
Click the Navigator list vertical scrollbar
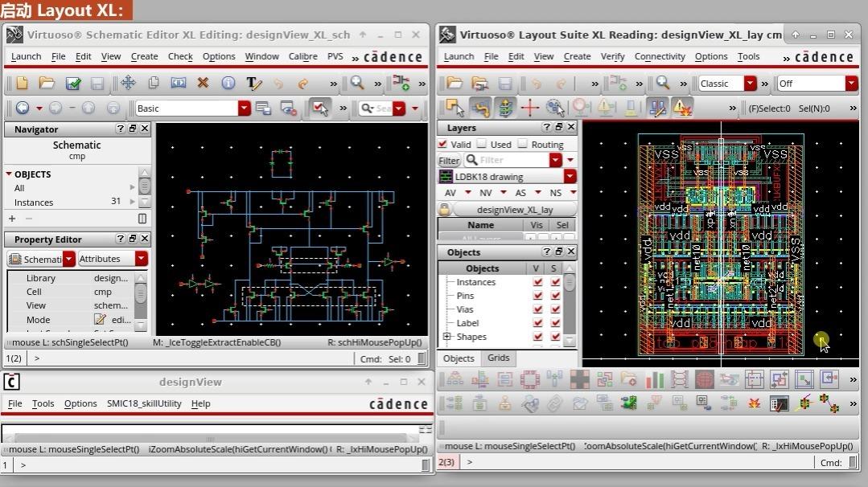pos(144,187)
